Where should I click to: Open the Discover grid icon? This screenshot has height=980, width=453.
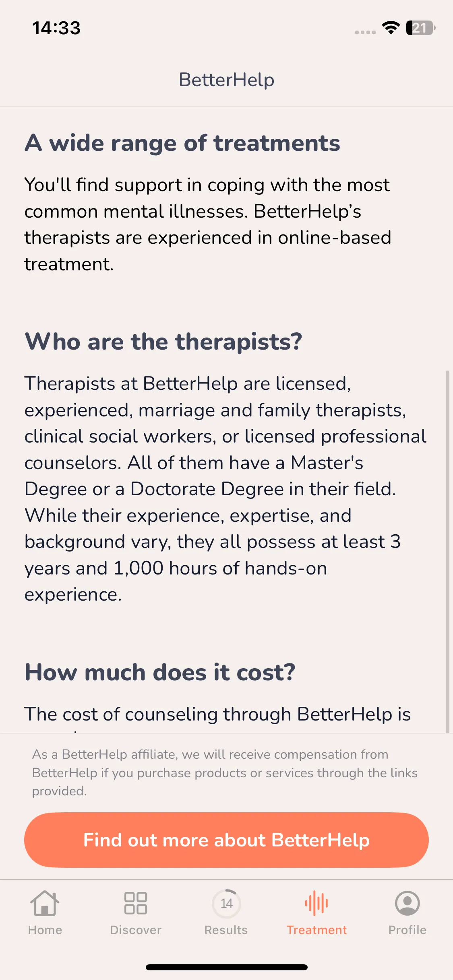click(136, 903)
